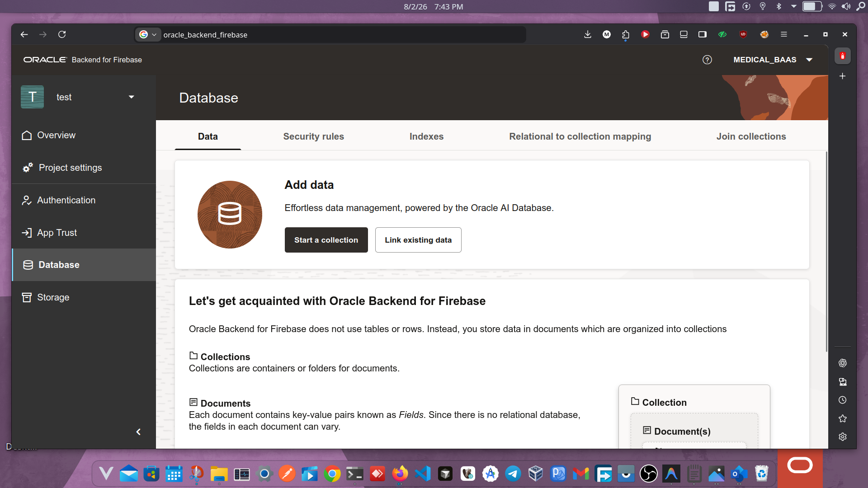Screen dimensions: 868x488
Task: Click the Documents heading text
Action: 225,404
